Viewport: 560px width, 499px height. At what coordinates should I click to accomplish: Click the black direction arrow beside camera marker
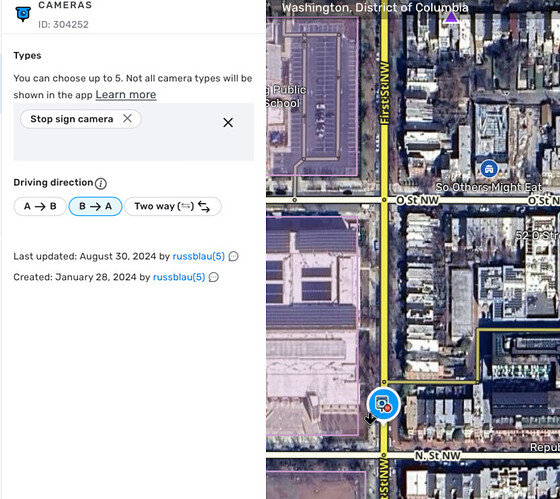370,418
